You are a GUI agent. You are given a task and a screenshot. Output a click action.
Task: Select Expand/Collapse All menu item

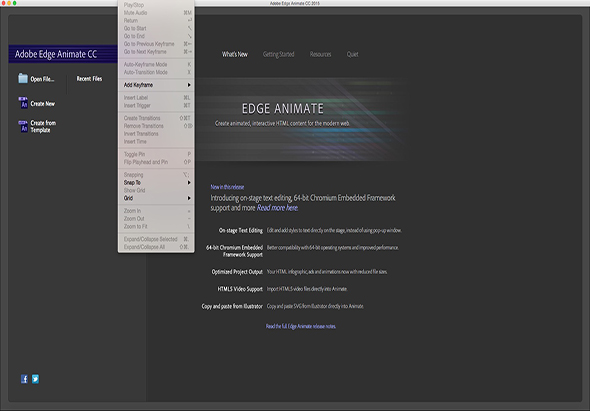(156, 247)
